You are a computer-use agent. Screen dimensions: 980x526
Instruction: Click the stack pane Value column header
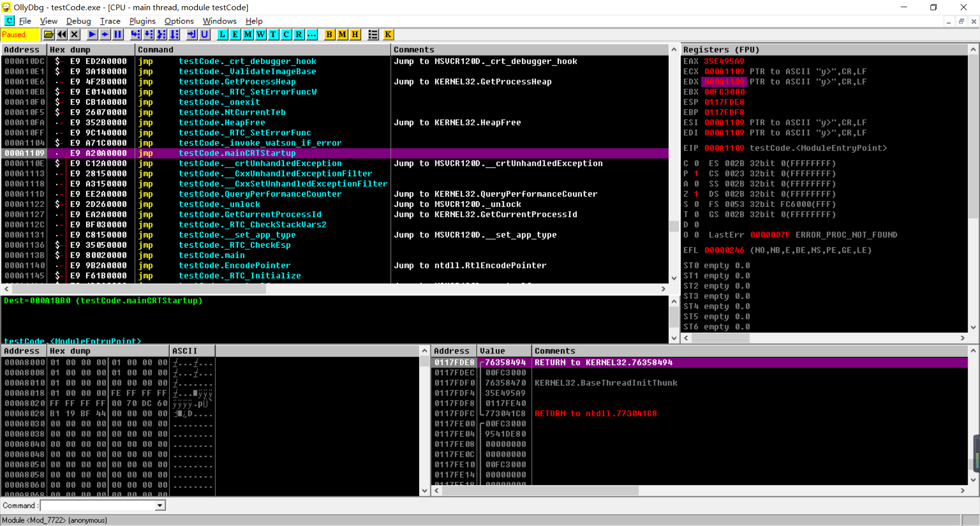pos(504,351)
